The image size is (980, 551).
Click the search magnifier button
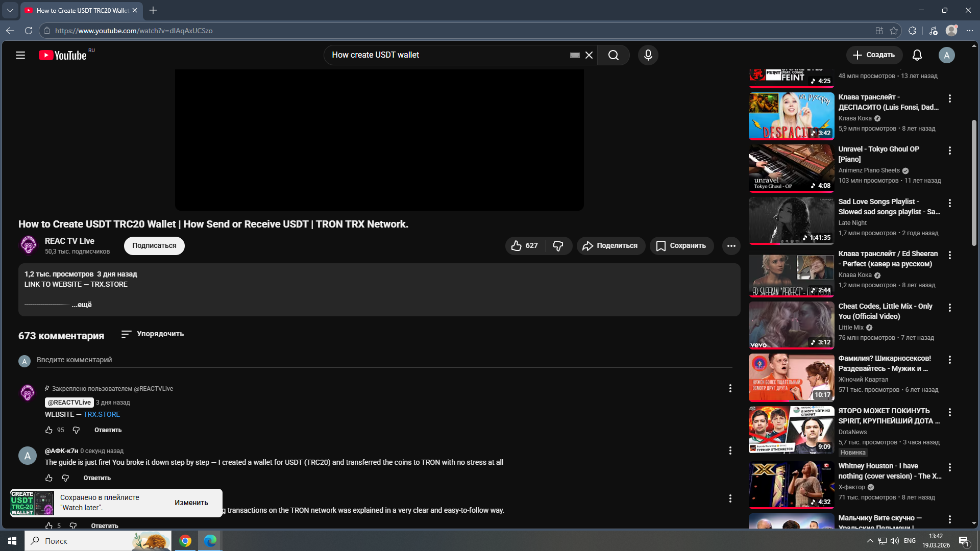pyautogui.click(x=614, y=55)
